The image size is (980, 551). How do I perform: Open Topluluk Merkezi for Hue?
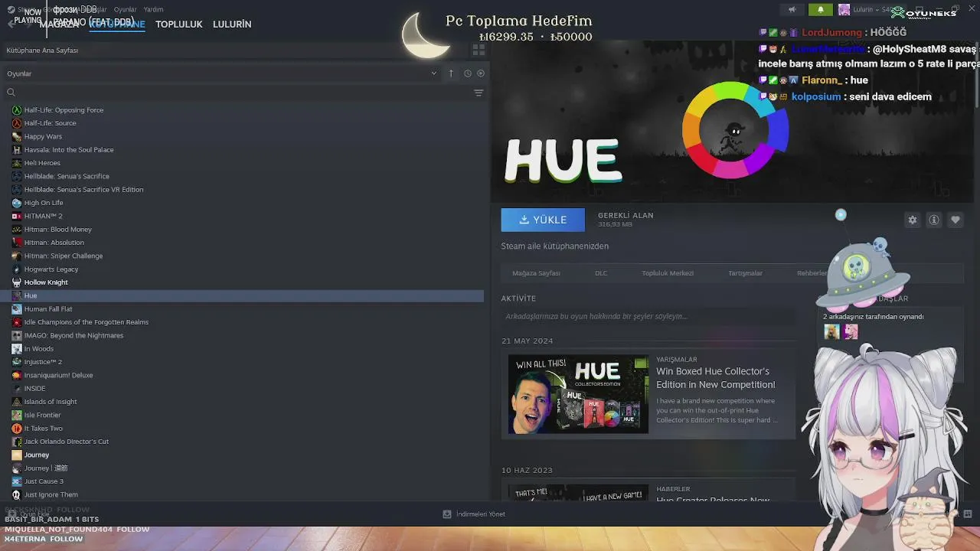(668, 273)
